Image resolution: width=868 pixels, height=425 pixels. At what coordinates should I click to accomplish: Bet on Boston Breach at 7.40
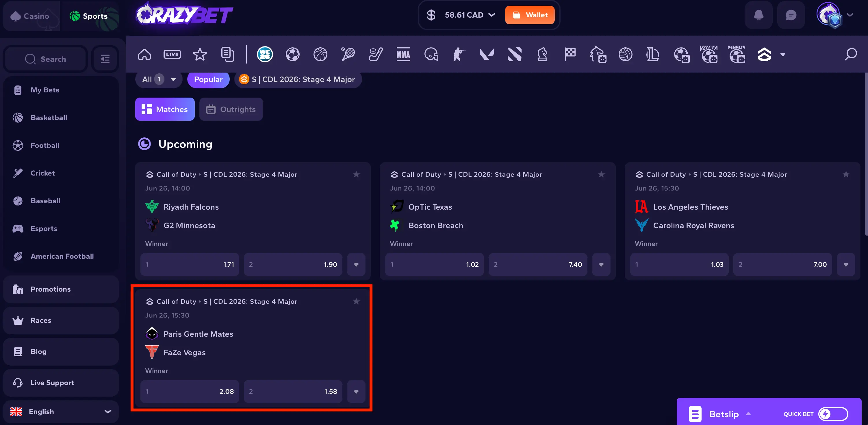(538, 264)
